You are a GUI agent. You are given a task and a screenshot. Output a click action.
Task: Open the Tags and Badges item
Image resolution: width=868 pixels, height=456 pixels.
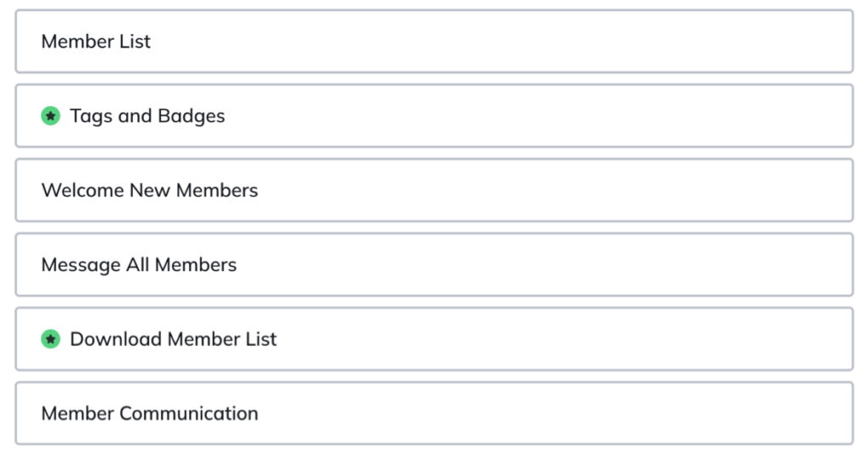pyautogui.click(x=434, y=115)
